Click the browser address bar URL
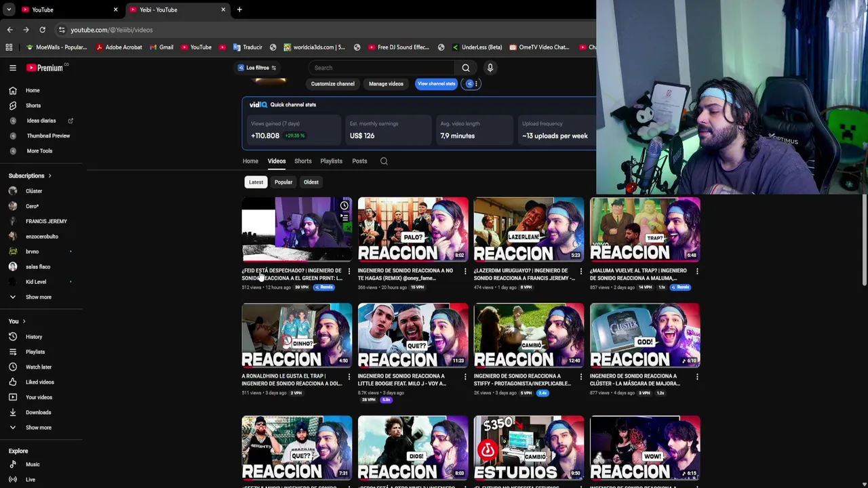Viewport: 868px width, 488px height. click(112, 30)
